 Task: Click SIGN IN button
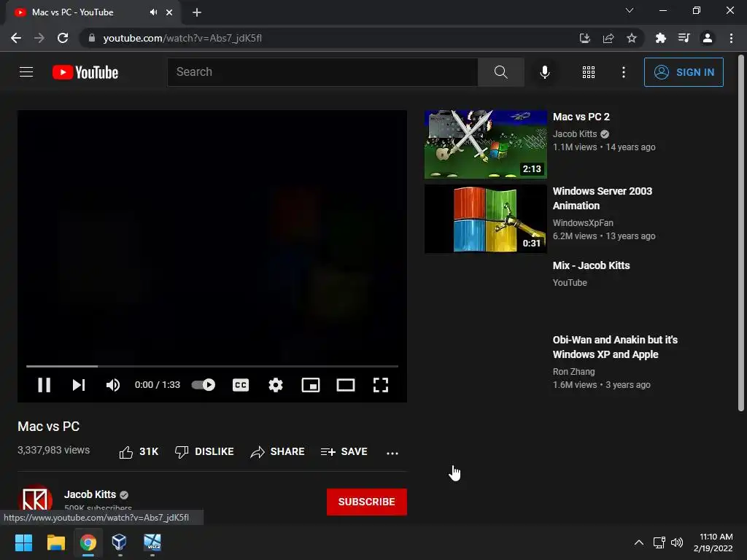click(x=684, y=72)
